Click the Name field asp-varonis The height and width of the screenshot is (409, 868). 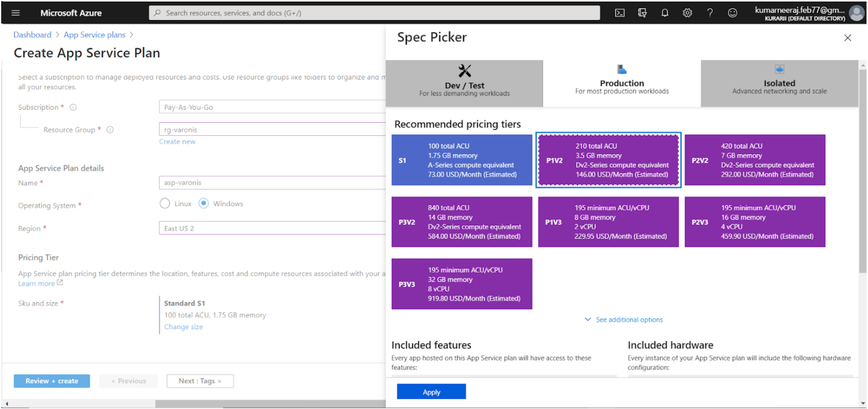(x=272, y=183)
